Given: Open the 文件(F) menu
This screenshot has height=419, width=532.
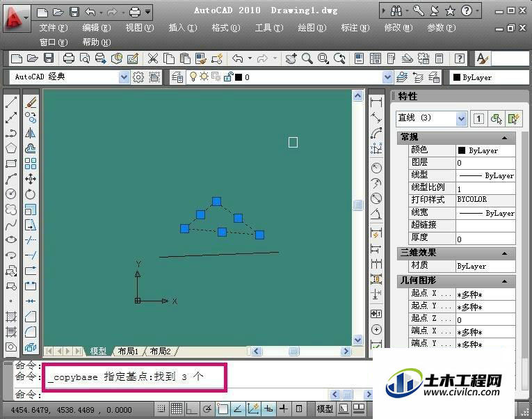Looking at the screenshot, I should coord(54,28).
